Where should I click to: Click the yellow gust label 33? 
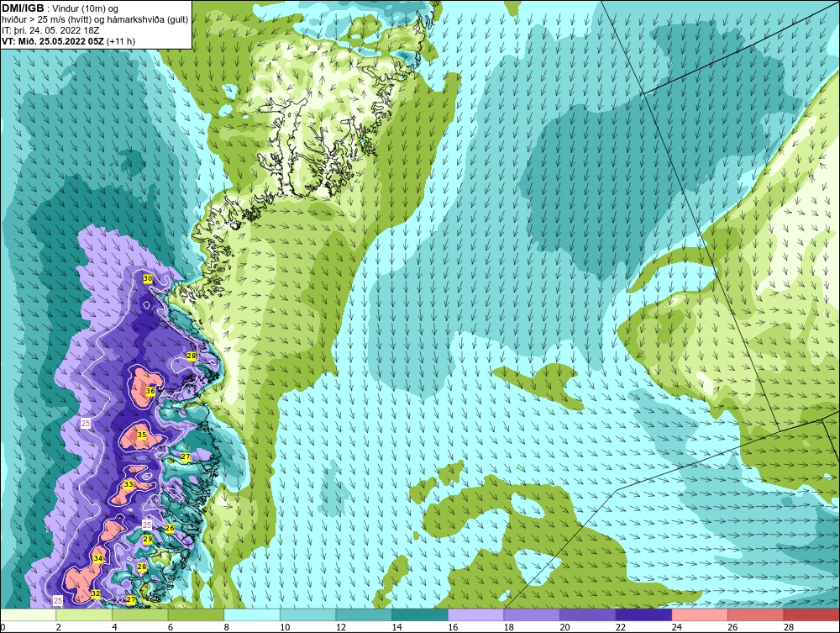click(x=128, y=484)
